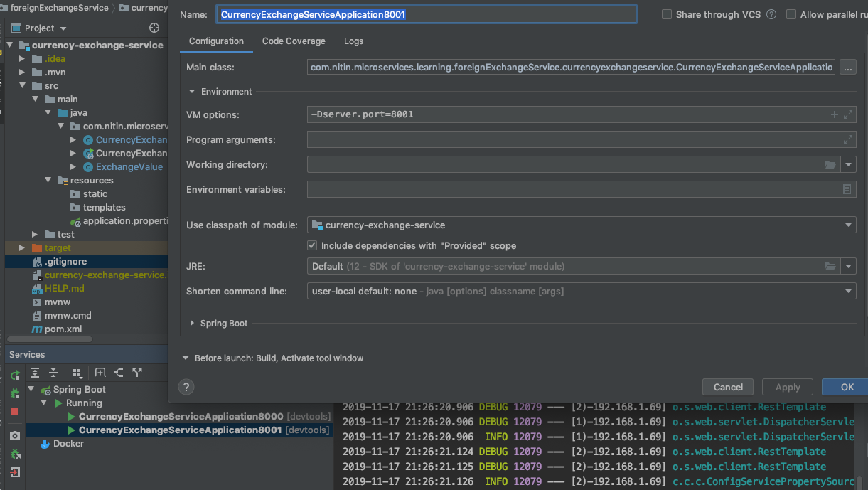Viewport: 868px width, 490px height.
Task: Collapse the Running node in Services
Action: [45, 403]
